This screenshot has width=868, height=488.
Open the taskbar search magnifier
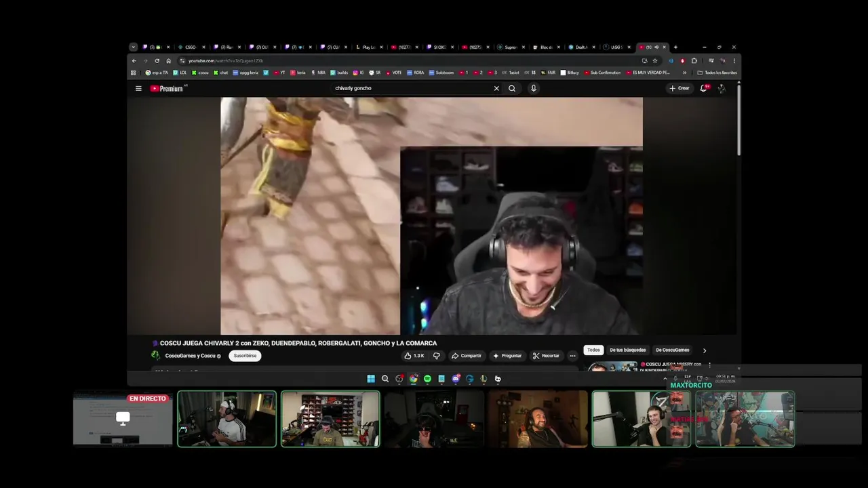click(x=385, y=379)
